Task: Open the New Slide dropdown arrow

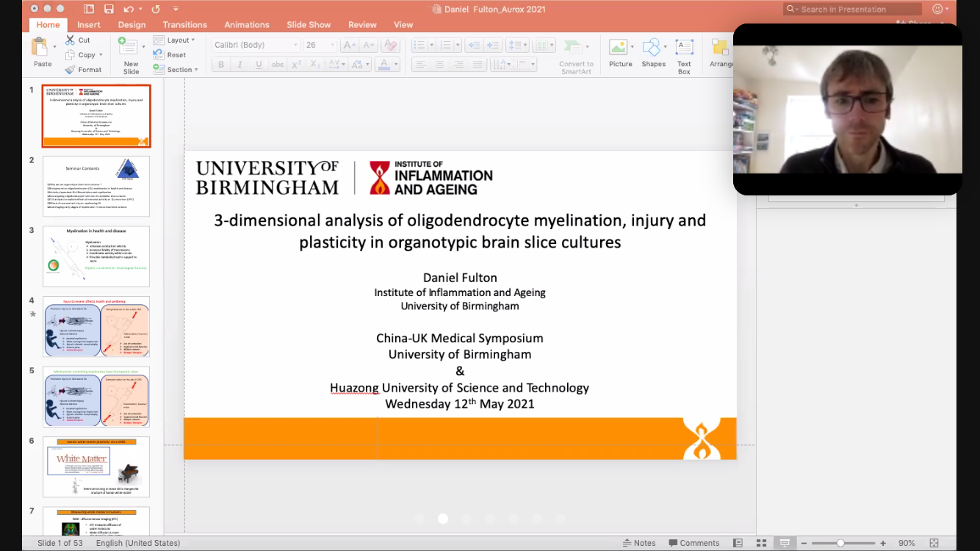Action: click(143, 47)
